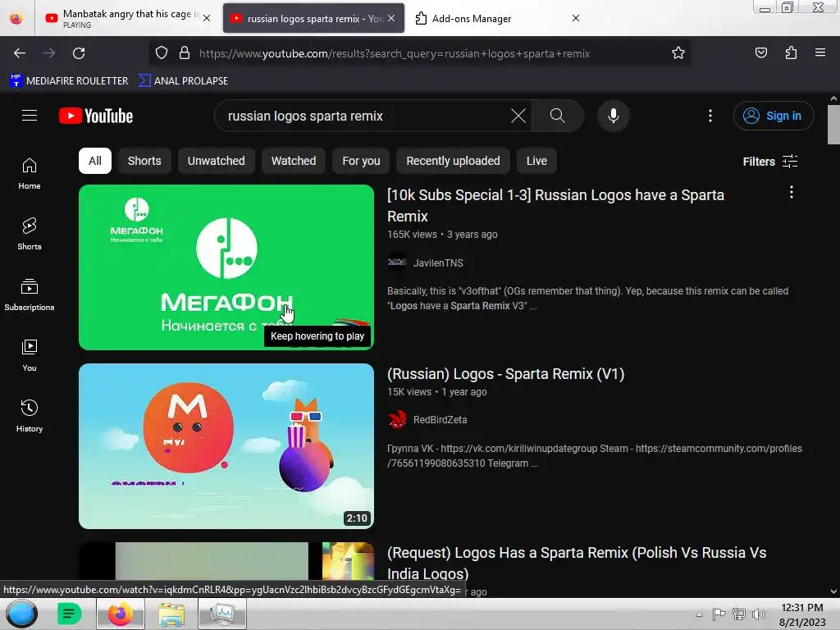Reload the current page
This screenshot has height=630, width=840.
point(79,53)
